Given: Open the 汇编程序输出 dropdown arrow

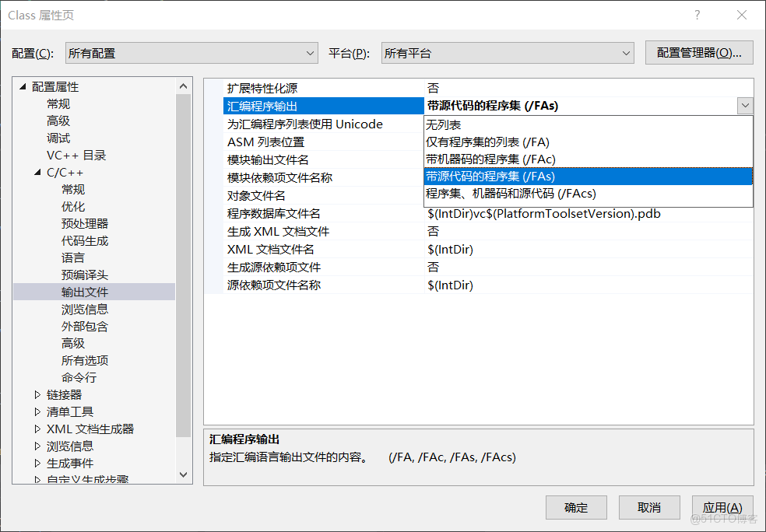Looking at the screenshot, I should click(745, 105).
